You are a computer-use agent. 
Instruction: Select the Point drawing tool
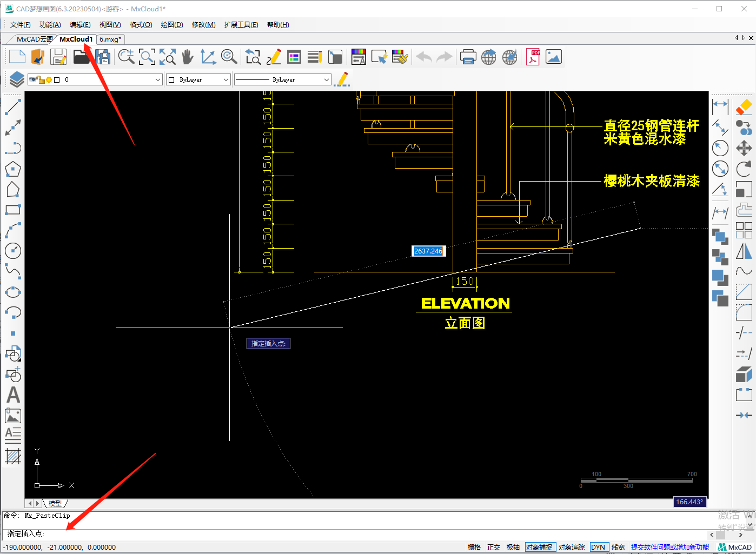[13, 333]
